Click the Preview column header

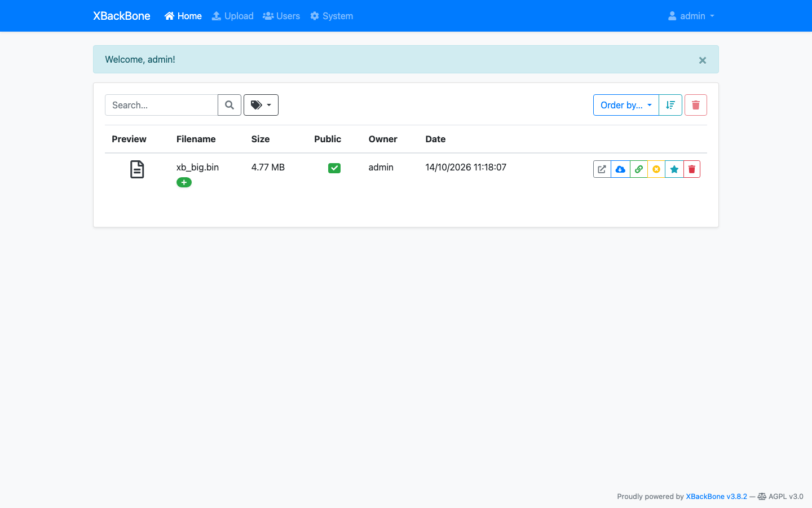(x=129, y=139)
